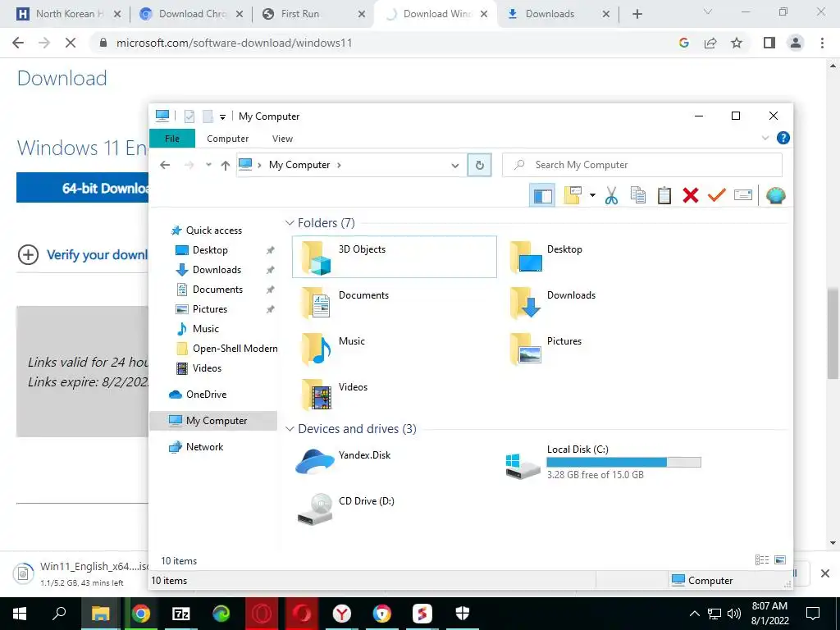Click the orange checkmark Properties icon

(717, 195)
